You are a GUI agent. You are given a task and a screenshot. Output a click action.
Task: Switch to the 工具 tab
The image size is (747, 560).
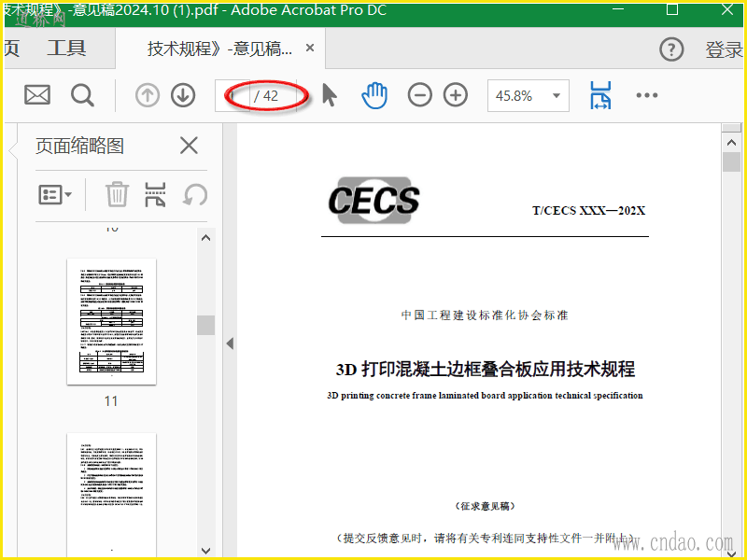[66, 49]
